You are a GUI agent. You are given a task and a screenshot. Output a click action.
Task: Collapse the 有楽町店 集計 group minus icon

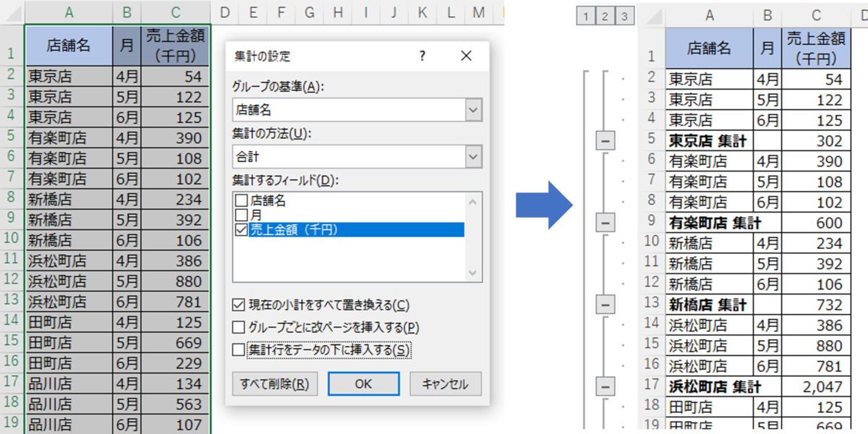(x=605, y=223)
